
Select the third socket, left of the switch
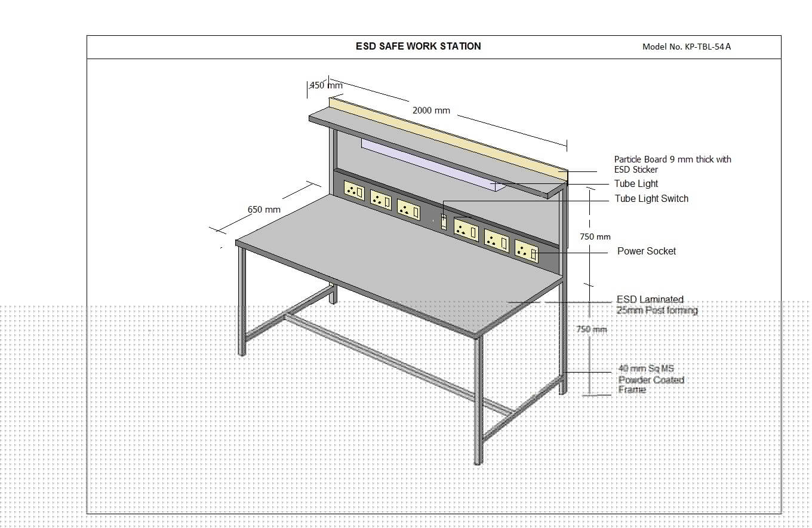coord(408,209)
